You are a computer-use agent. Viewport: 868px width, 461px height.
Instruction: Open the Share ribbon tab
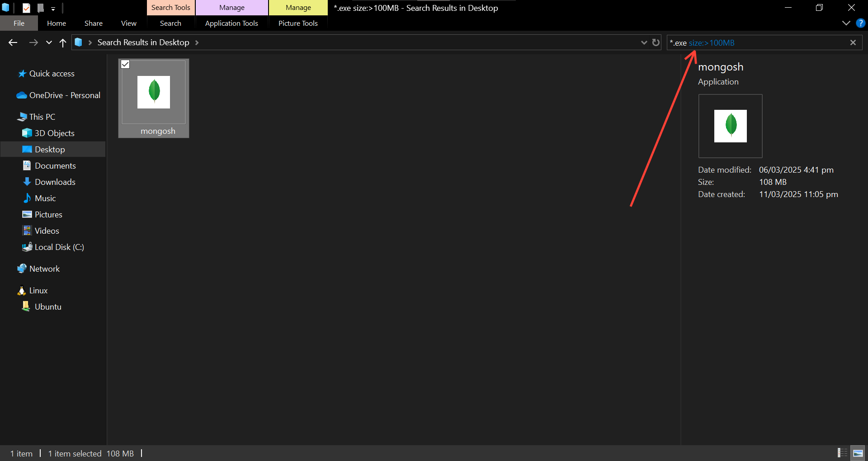[94, 23]
